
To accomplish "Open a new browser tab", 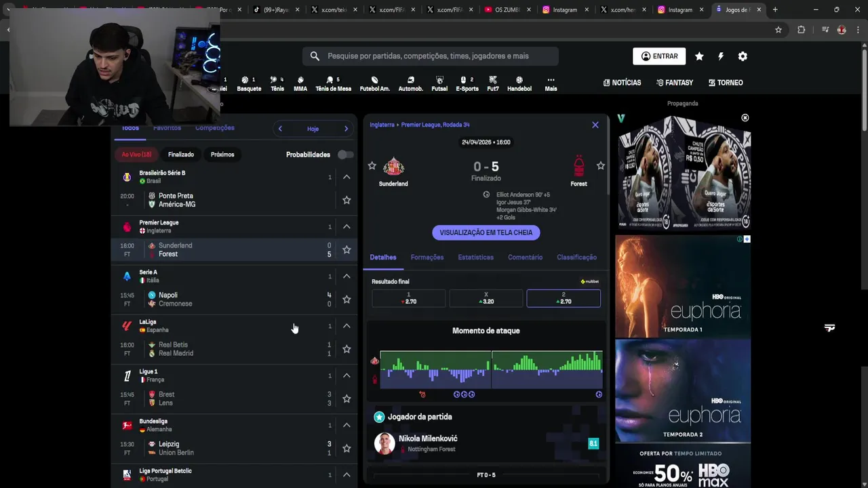I will 775,9.
